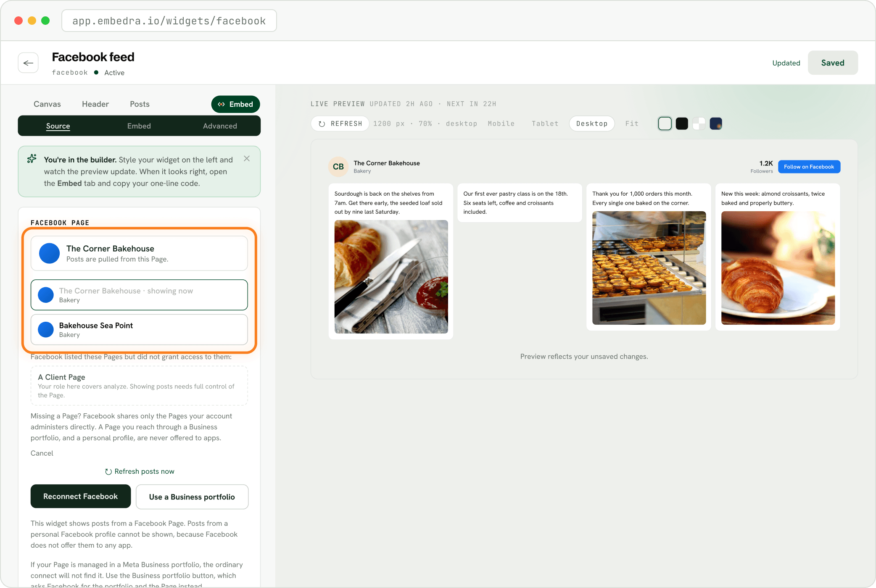This screenshot has height=588, width=876.
Task: Choose Fit preview size
Action: coord(632,123)
